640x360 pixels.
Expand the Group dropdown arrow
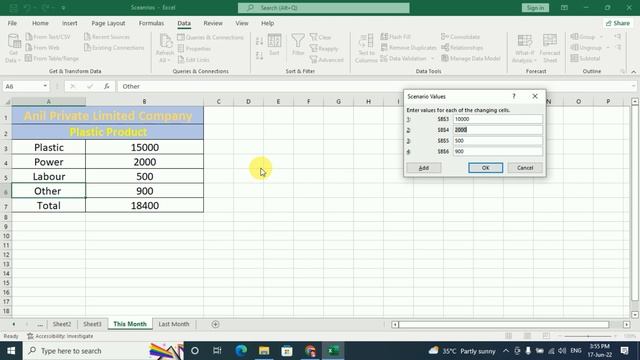tap(601, 37)
